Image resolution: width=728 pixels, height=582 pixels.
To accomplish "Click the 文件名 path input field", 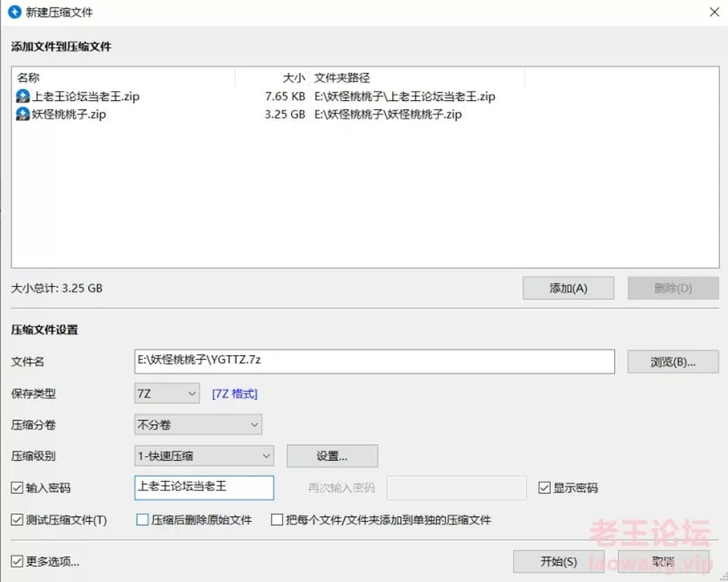I will coord(375,361).
